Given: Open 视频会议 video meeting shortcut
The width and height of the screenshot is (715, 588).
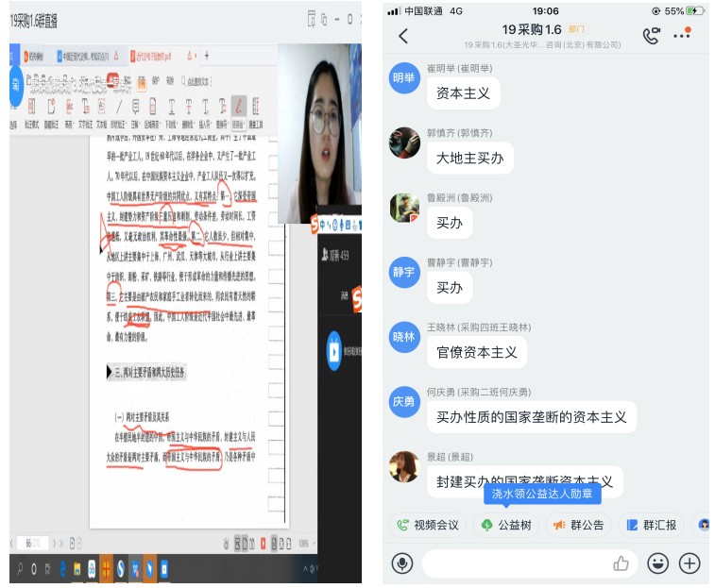Looking at the screenshot, I should pyautogui.click(x=428, y=525).
